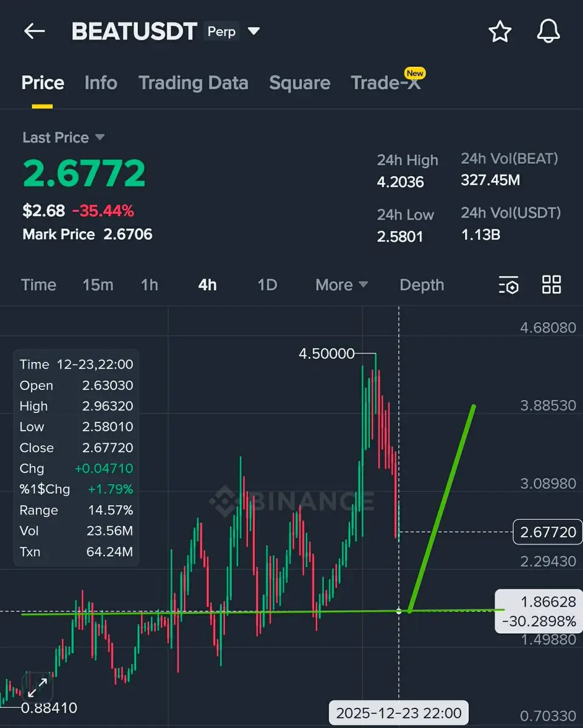583x728 pixels.
Task: Select the 4h chart interval
Action: click(207, 285)
